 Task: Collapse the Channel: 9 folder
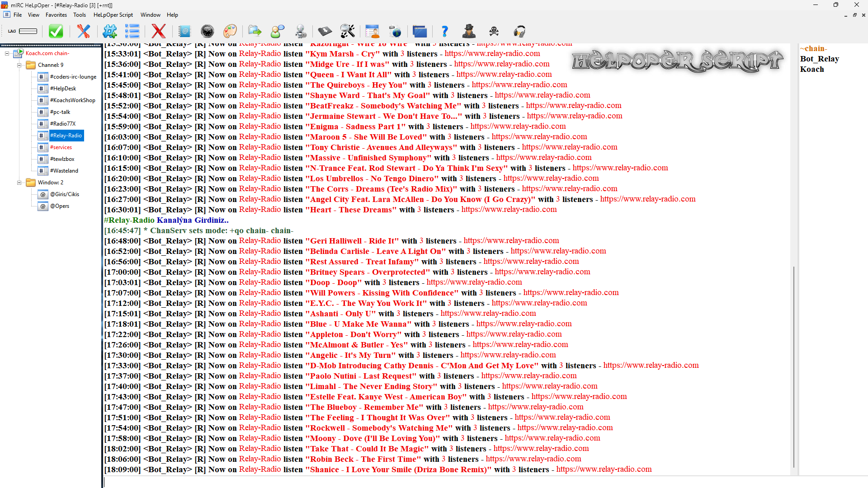[x=19, y=65]
